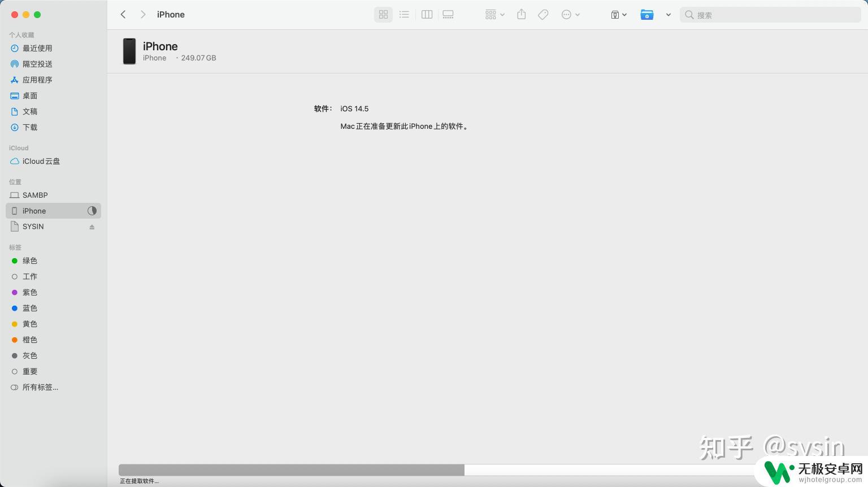Switch to icon grid view
The height and width of the screenshot is (487, 868).
[383, 15]
